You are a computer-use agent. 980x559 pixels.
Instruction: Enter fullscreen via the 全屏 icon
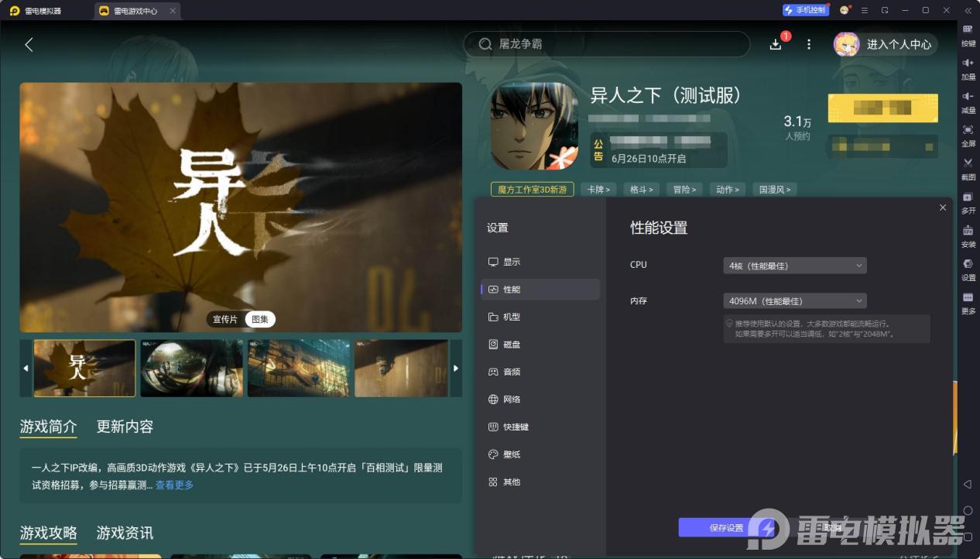(968, 136)
